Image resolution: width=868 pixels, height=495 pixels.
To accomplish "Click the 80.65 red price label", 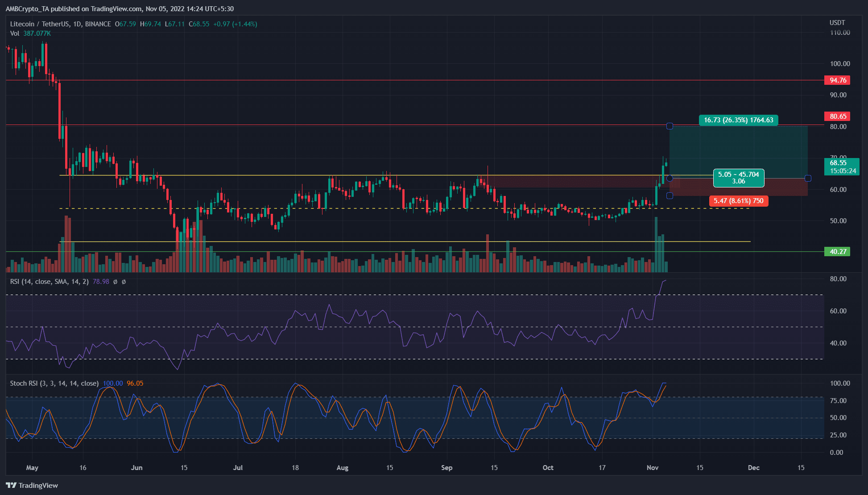I will pyautogui.click(x=837, y=116).
